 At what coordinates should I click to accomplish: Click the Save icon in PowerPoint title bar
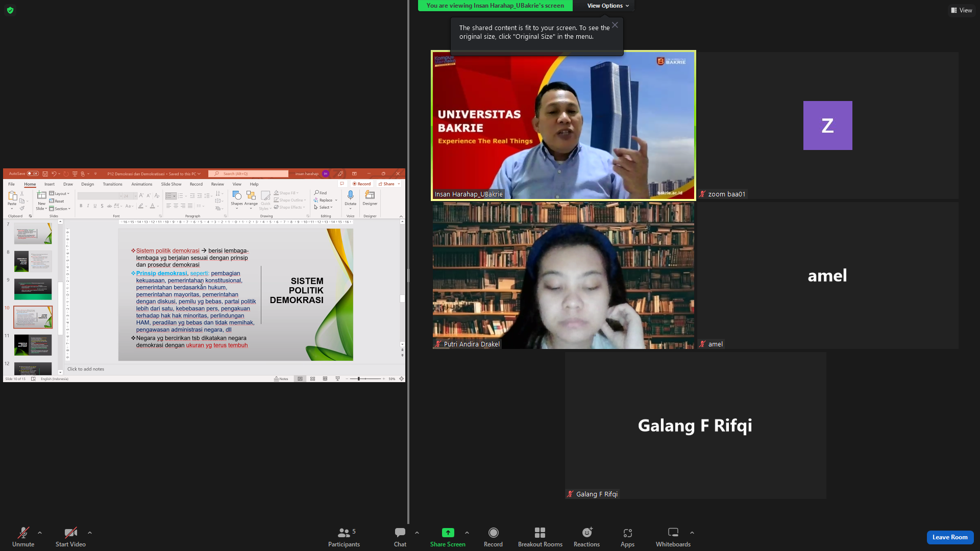tap(45, 174)
